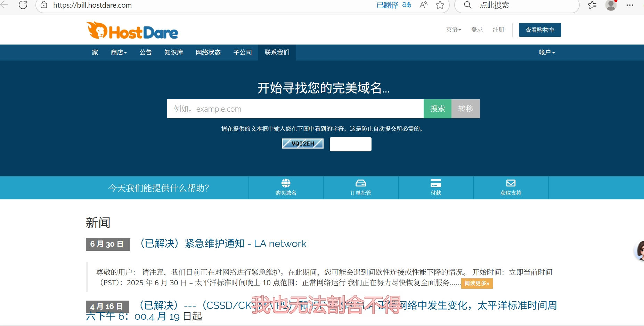Click the globe icon for buying domains
The width and height of the screenshot is (644, 326).
coord(286,183)
